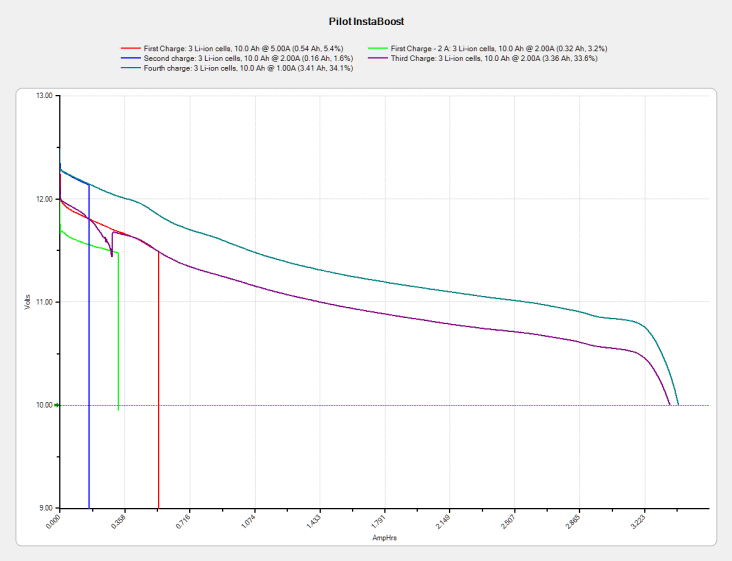Viewport: 732px width, 561px height.
Task: Click the dotted 10.00 volt cutoff line
Action: tap(400, 405)
